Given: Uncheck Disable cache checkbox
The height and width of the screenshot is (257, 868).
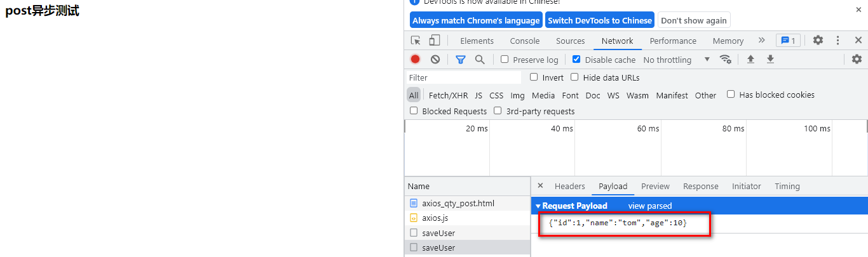Looking at the screenshot, I should pos(576,59).
